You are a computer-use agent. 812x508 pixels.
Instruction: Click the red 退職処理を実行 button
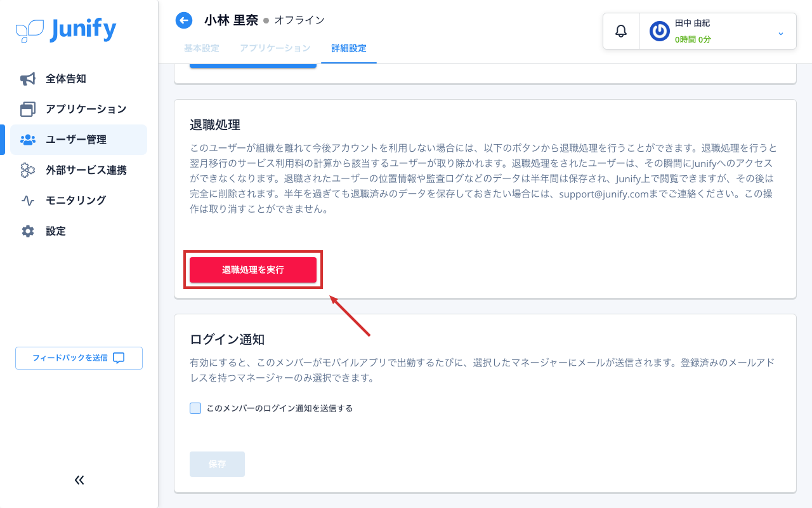253,270
